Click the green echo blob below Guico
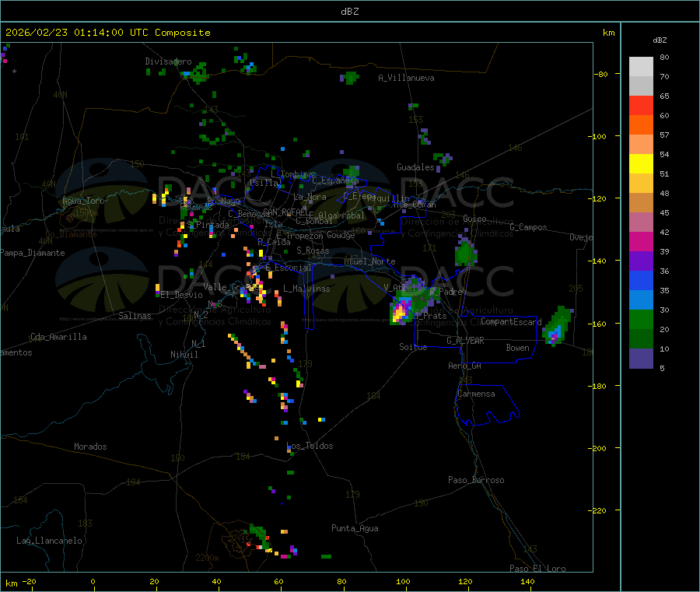The image size is (700, 592). 466,253
